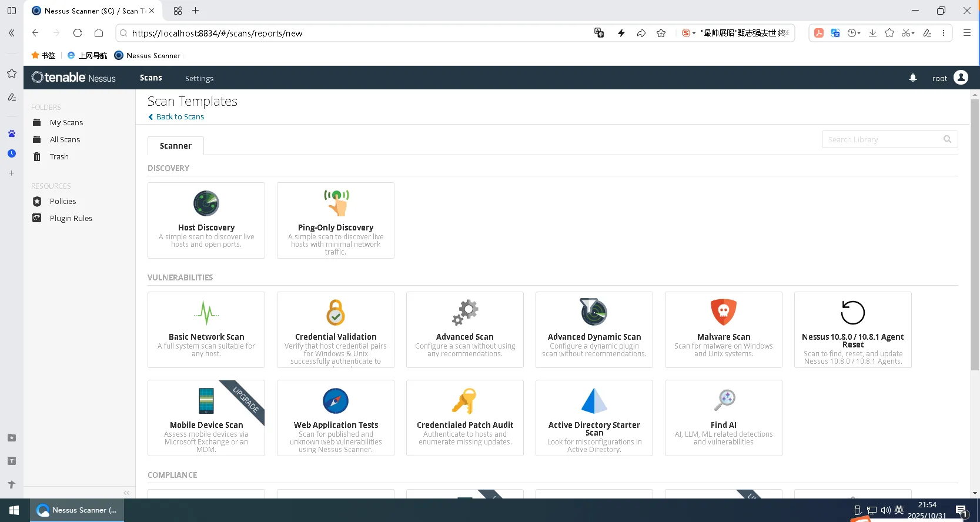This screenshot has width=980, height=522.
Task: Open the Trash folder
Action: click(59, 156)
